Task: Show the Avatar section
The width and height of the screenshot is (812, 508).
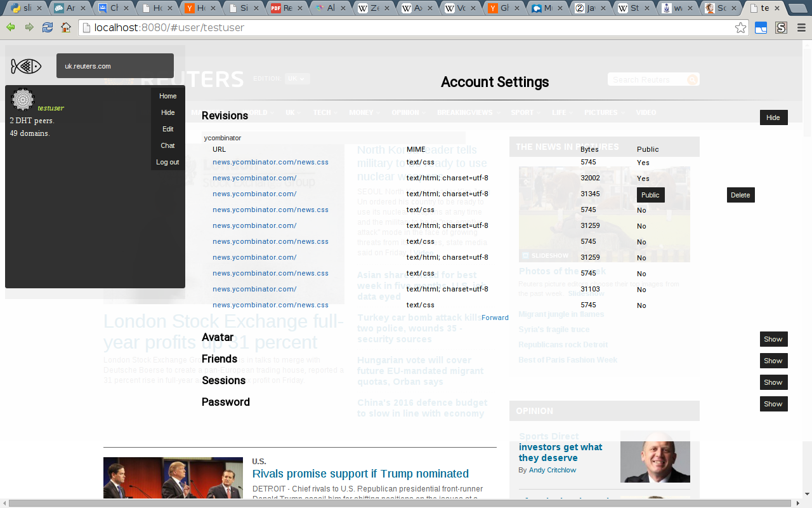Action: click(x=773, y=339)
